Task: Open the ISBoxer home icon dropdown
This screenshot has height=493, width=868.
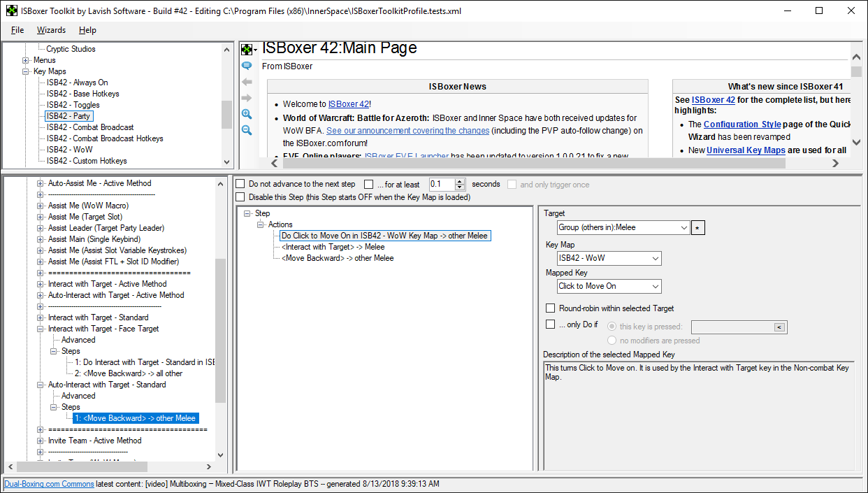Action: click(x=249, y=50)
